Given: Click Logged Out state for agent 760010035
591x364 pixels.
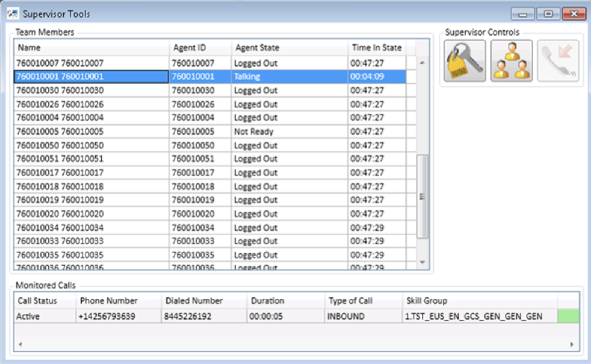Looking at the screenshot, I should 290,255.
